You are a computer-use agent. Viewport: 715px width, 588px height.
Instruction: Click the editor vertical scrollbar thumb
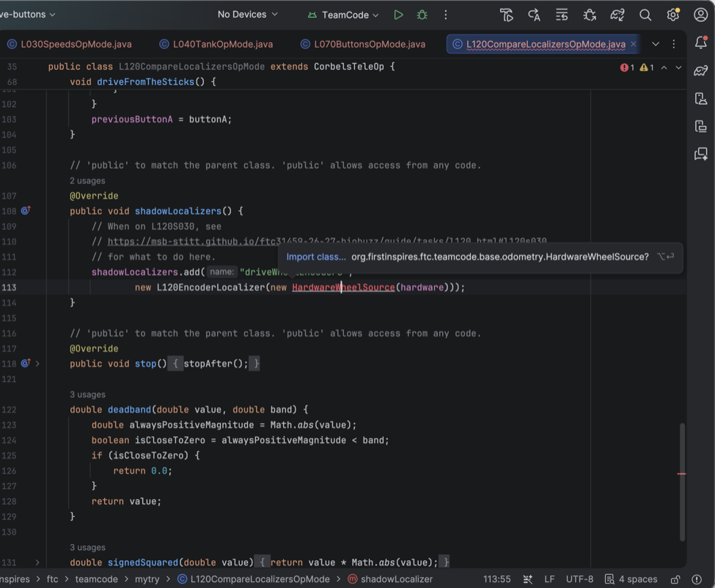click(x=682, y=482)
